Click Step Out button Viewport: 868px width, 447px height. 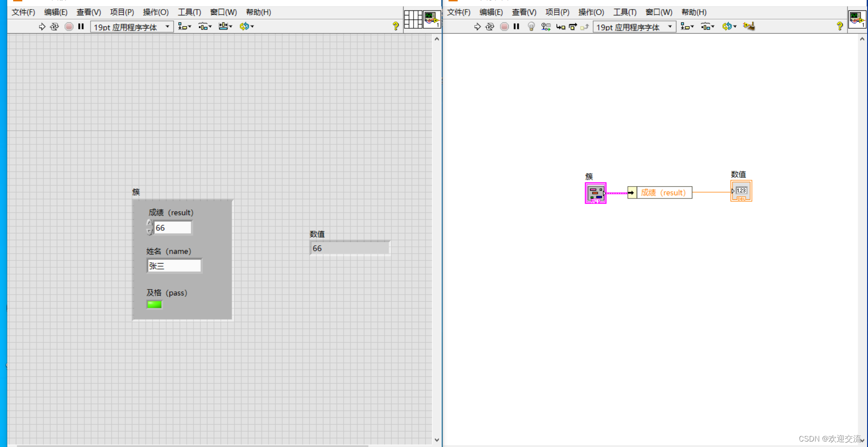pos(585,27)
